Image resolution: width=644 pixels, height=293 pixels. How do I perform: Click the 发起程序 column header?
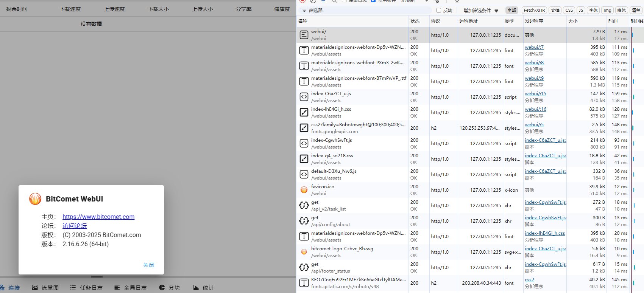[544, 21]
